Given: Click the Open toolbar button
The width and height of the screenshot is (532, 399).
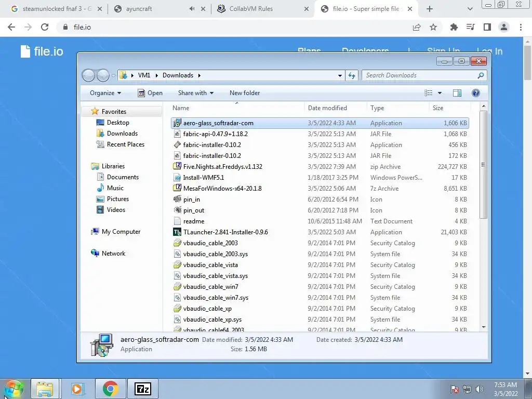Looking at the screenshot, I should (150, 93).
